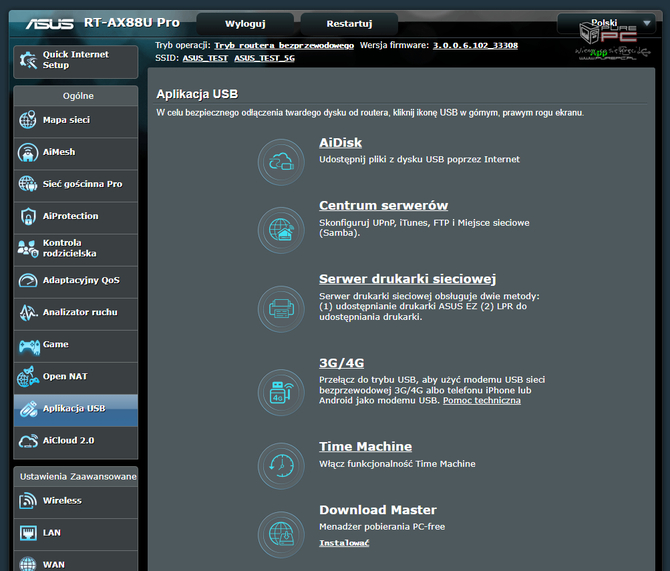Viewport: 670px width, 571px height.
Task: Click the LAN menu label
Action: point(52,533)
